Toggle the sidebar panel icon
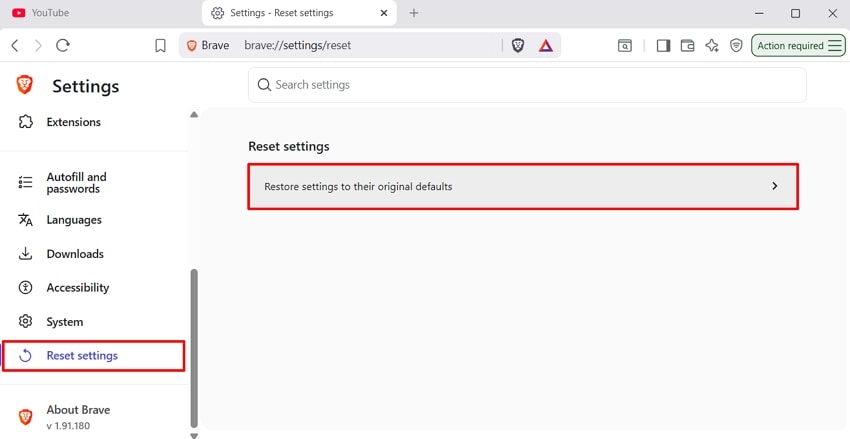850x439 pixels. [664, 46]
